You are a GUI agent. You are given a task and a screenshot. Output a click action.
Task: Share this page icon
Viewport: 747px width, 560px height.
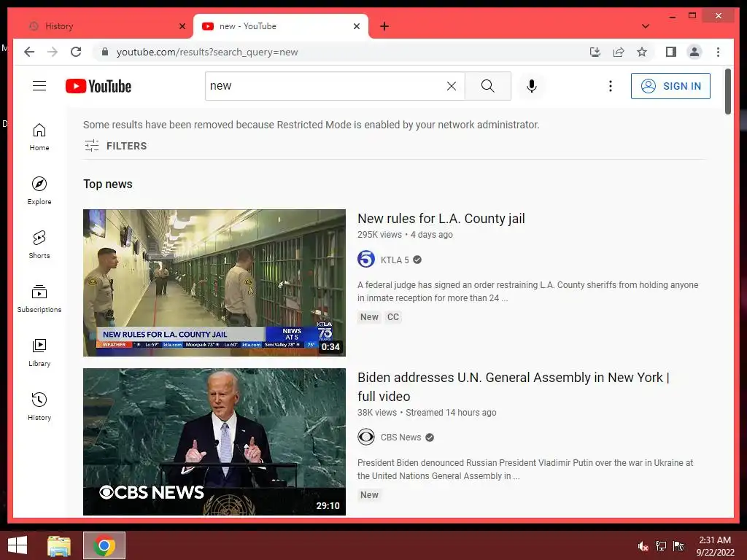coord(619,52)
